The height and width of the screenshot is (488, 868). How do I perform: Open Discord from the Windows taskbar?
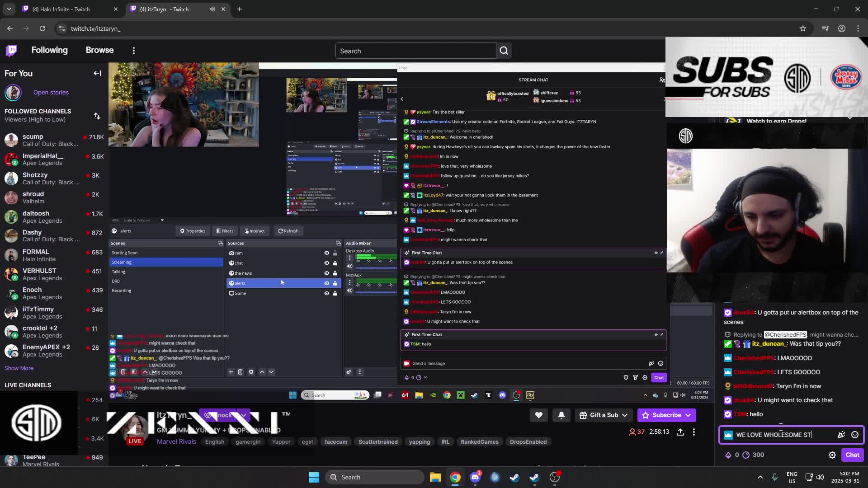coord(475,477)
